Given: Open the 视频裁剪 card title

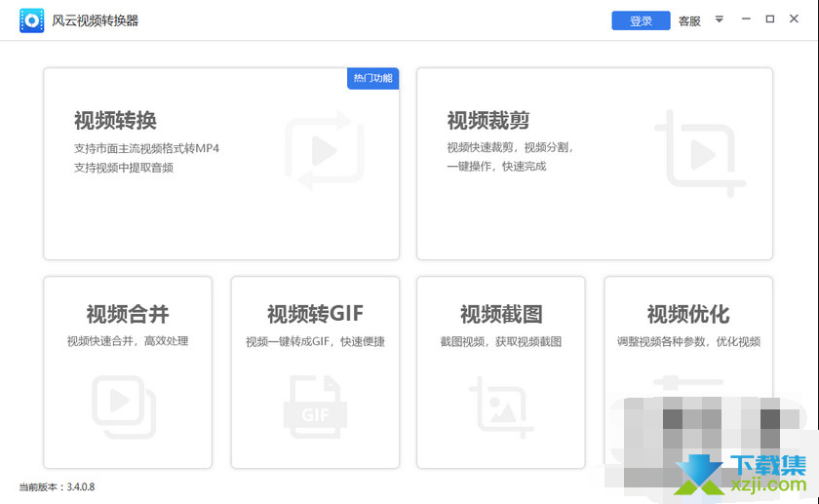Looking at the screenshot, I should click(x=488, y=121).
